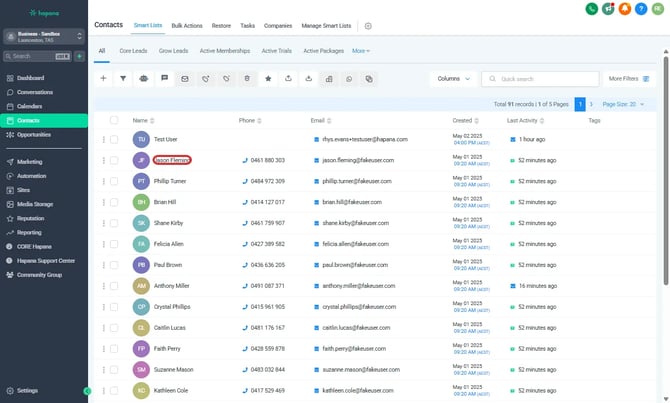
Task: Open the Columns dropdown
Action: tap(452, 78)
